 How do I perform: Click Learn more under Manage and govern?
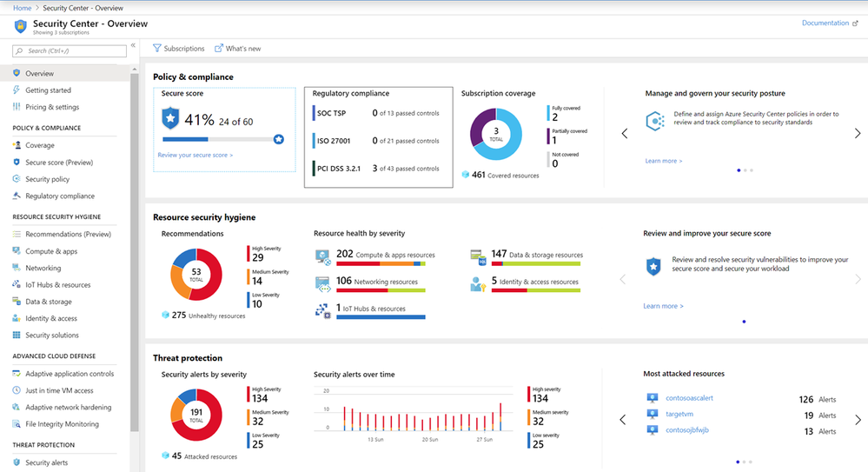[663, 161]
